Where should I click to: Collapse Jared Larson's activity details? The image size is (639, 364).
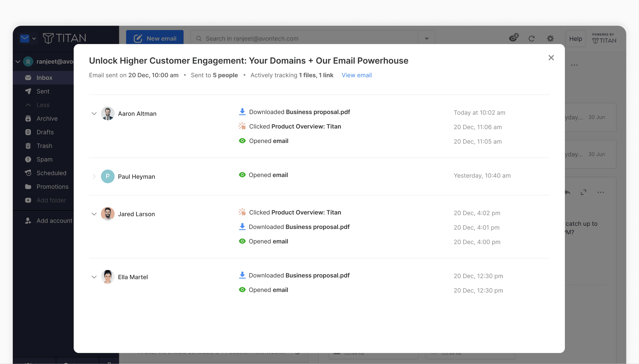tap(94, 214)
